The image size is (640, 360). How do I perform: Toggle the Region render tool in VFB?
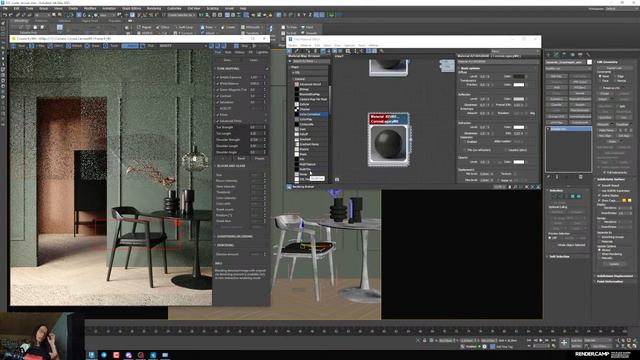click(x=130, y=46)
